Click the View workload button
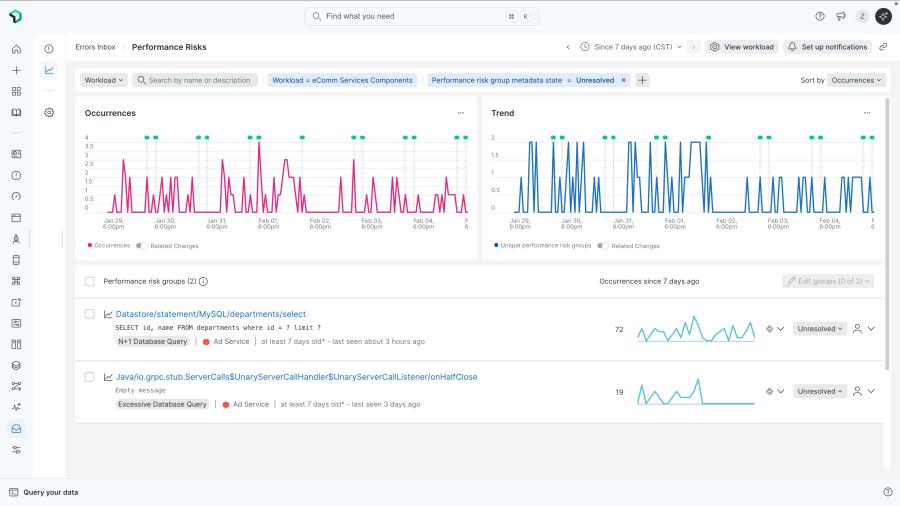900x506 pixels. coord(742,47)
